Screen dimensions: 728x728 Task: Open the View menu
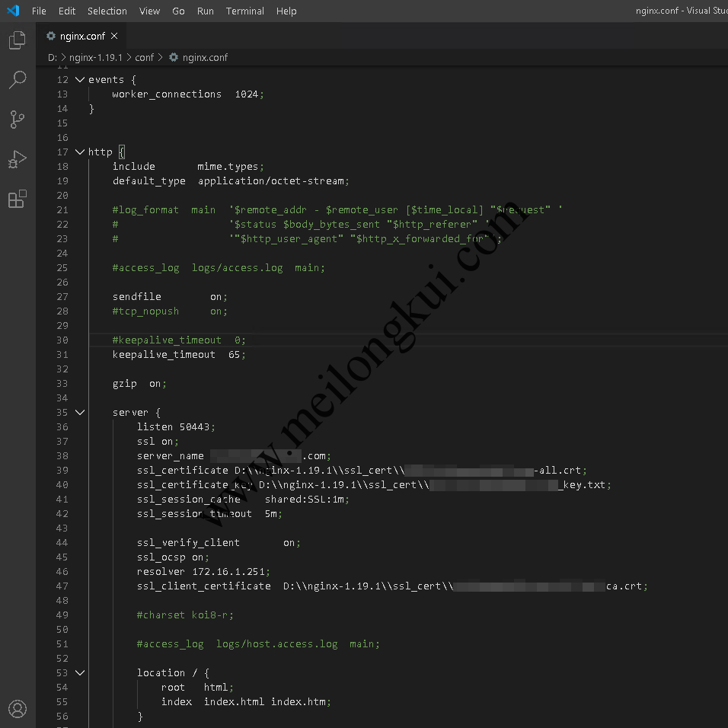click(x=149, y=11)
